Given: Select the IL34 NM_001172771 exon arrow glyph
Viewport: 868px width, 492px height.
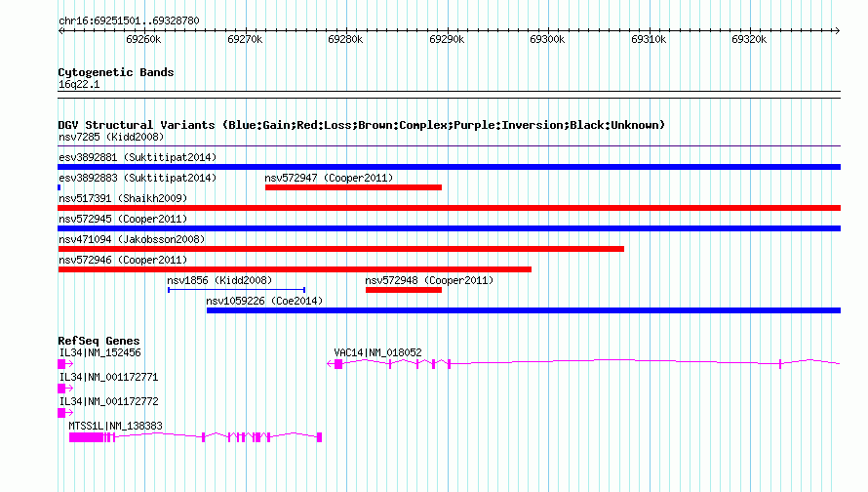Looking at the screenshot, I should tap(65, 389).
